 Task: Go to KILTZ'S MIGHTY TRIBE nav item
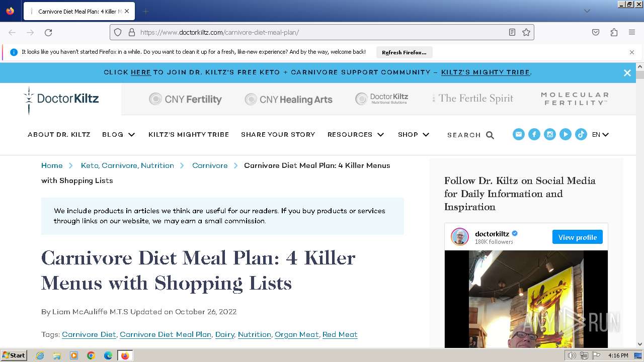[189, 135]
